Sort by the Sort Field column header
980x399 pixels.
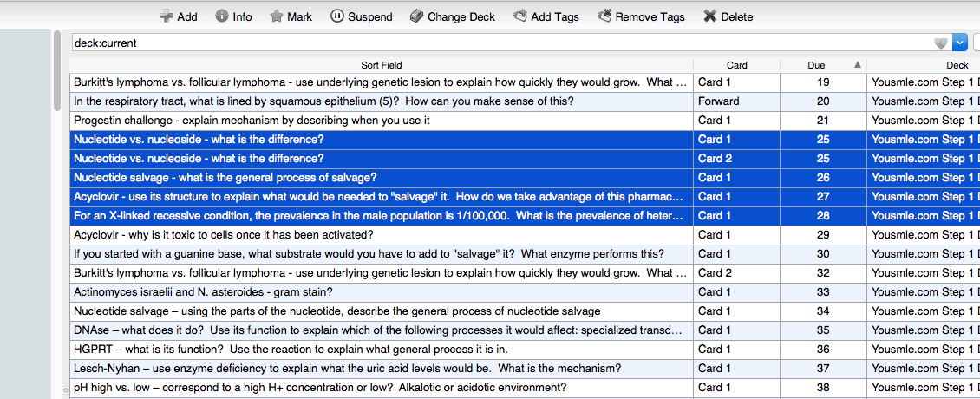382,65
